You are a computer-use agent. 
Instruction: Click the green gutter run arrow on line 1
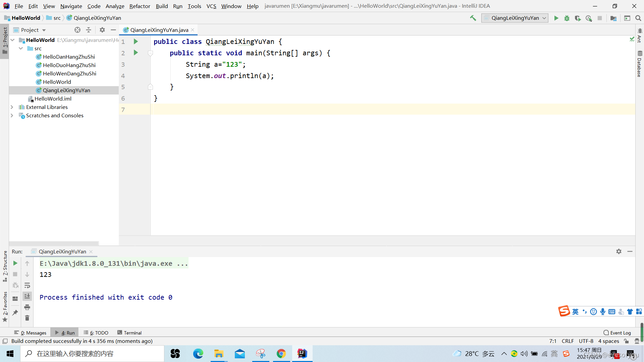136,42
